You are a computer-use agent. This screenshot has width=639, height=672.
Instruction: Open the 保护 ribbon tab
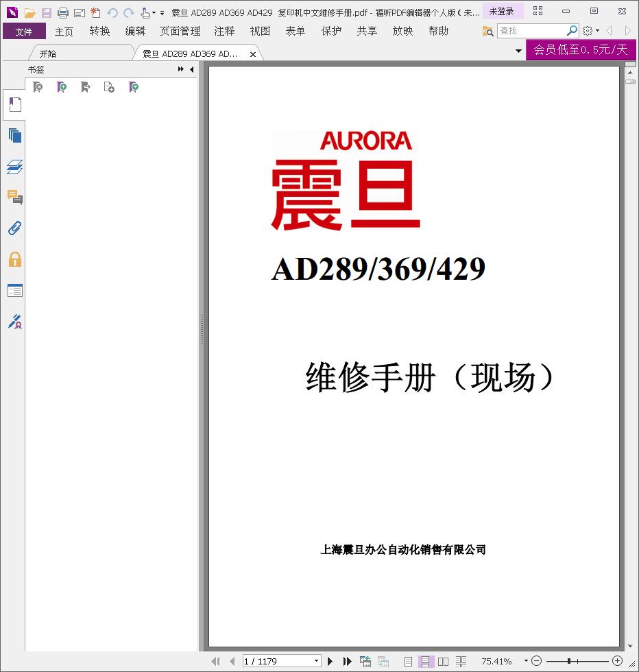point(331,32)
